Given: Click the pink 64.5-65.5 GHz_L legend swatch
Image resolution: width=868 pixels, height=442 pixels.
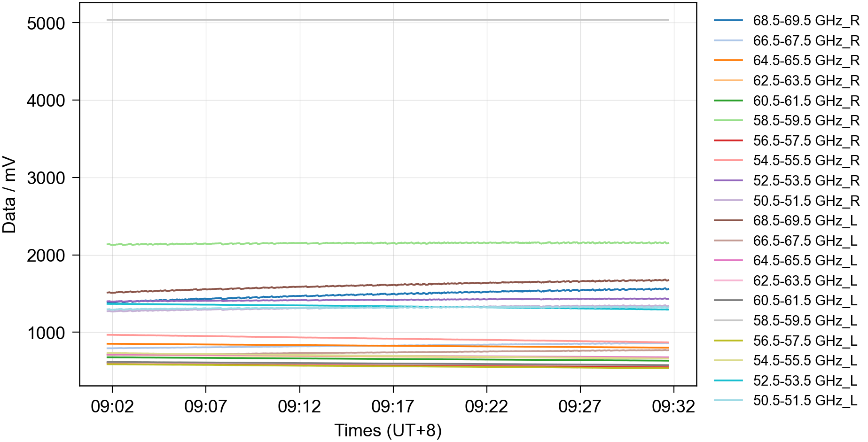Looking at the screenshot, I should pos(728,260).
